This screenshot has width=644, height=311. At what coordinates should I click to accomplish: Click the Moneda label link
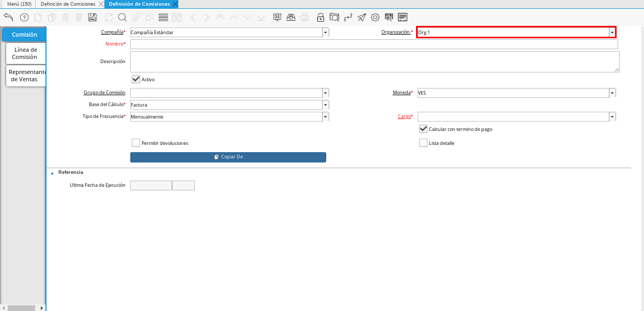[x=402, y=93]
